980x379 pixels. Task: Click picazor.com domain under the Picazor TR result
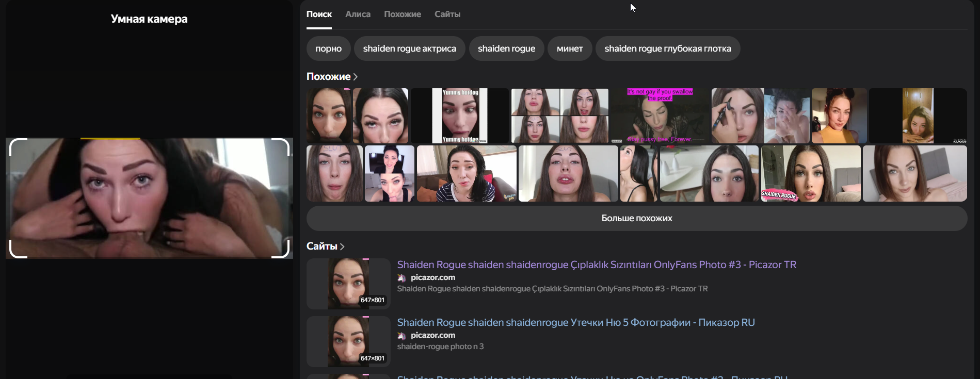433,277
